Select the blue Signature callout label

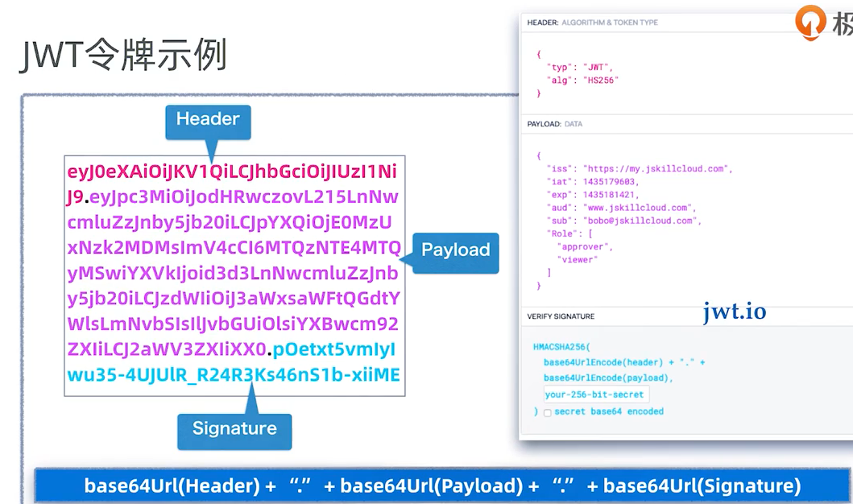(x=234, y=428)
